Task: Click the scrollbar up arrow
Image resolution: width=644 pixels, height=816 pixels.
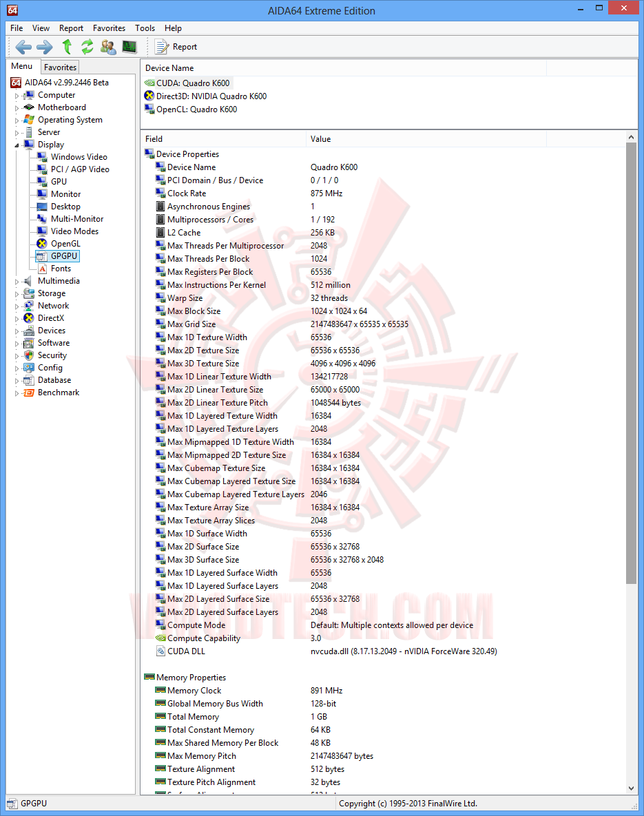Action: 631,138
